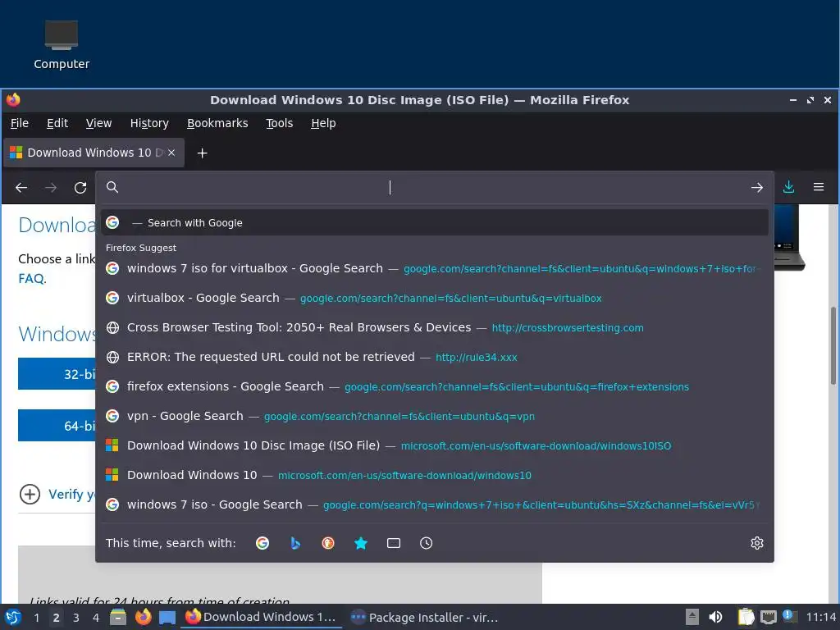The width and height of the screenshot is (840, 630).
Task: Open search settings gear icon
Action: (x=756, y=543)
